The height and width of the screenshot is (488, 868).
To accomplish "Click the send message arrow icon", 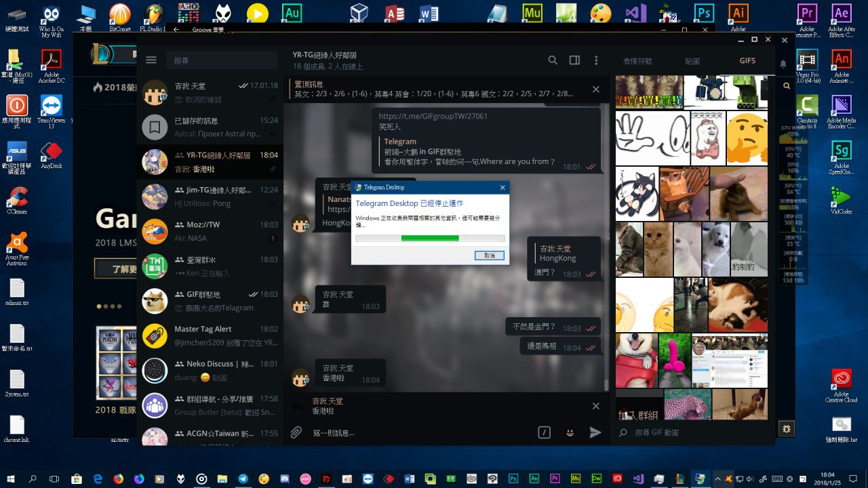I will pyautogui.click(x=595, y=432).
